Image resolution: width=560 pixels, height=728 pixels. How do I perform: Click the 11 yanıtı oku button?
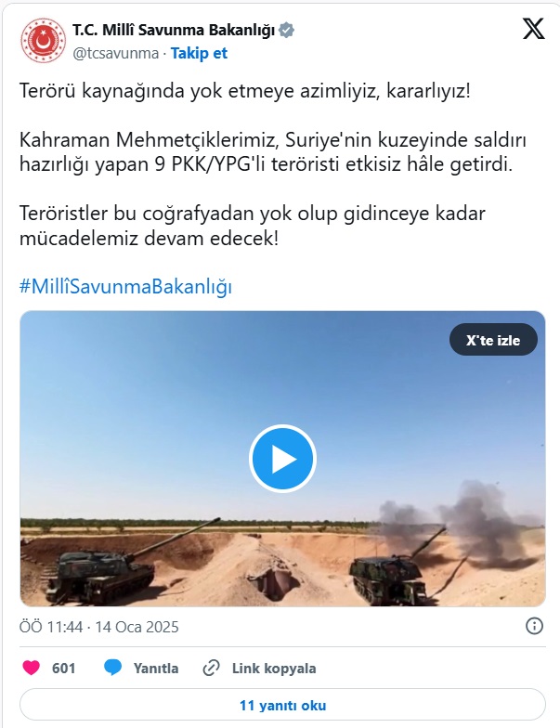(x=282, y=706)
